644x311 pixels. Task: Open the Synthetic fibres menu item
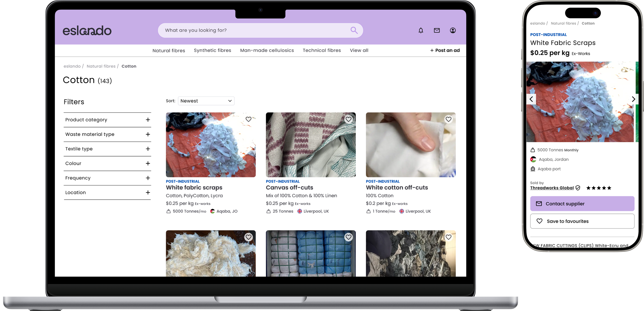coord(212,50)
